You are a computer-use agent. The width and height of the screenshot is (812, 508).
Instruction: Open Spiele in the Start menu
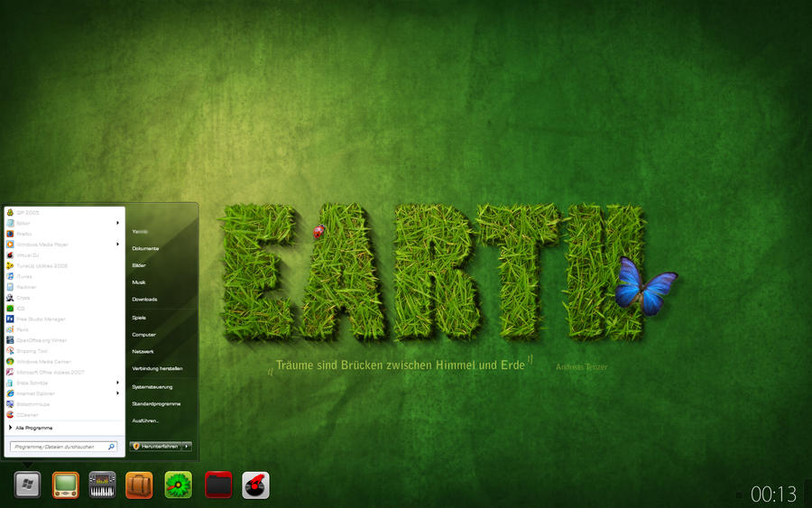pos(139,318)
